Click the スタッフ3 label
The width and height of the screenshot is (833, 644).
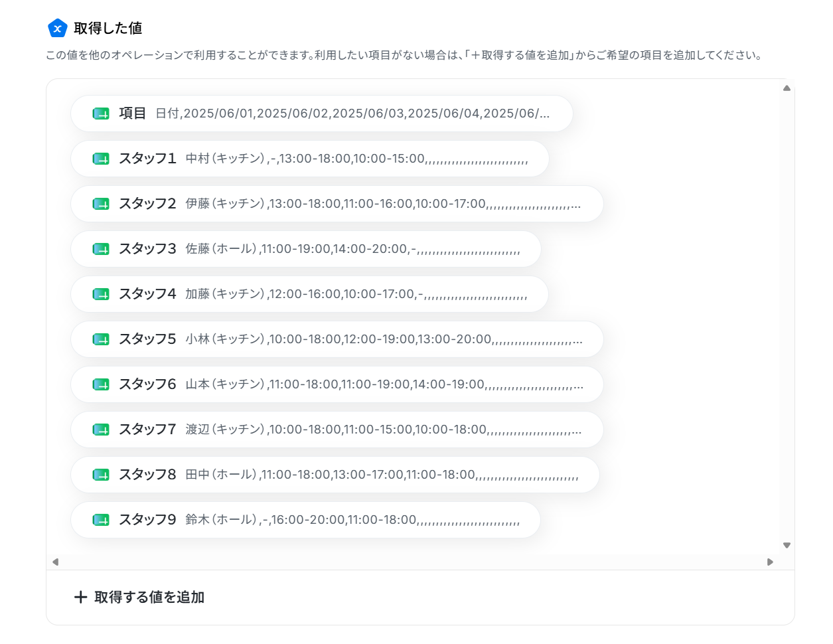[147, 249]
